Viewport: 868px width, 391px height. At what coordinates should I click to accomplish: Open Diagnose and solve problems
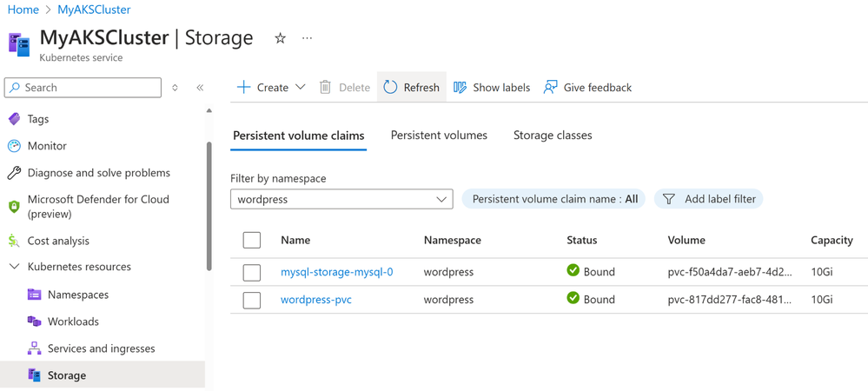pyautogui.click(x=99, y=174)
